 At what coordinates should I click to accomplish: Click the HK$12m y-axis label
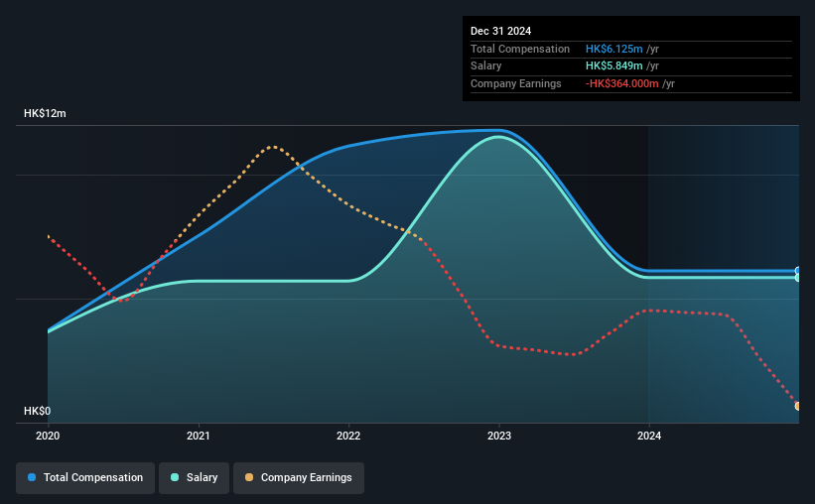pos(45,113)
